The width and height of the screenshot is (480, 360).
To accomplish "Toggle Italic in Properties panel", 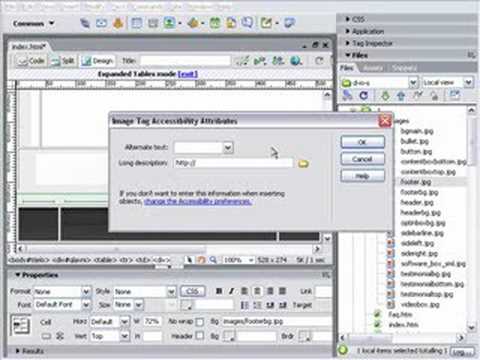I will pos(231,291).
